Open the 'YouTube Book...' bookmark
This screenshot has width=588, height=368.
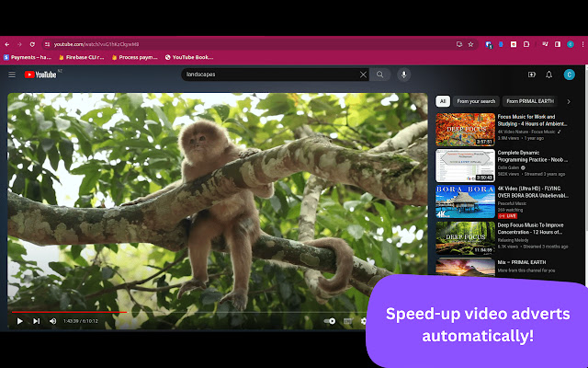point(189,57)
